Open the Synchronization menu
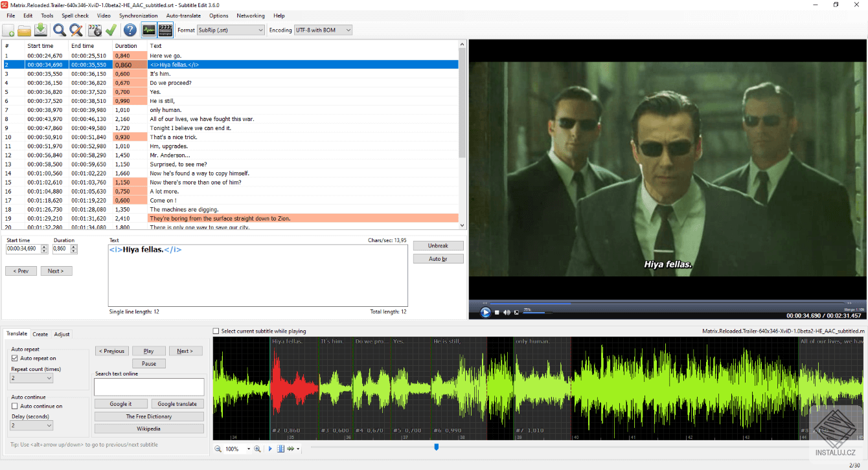Image resolution: width=868 pixels, height=470 pixels. click(139, 16)
